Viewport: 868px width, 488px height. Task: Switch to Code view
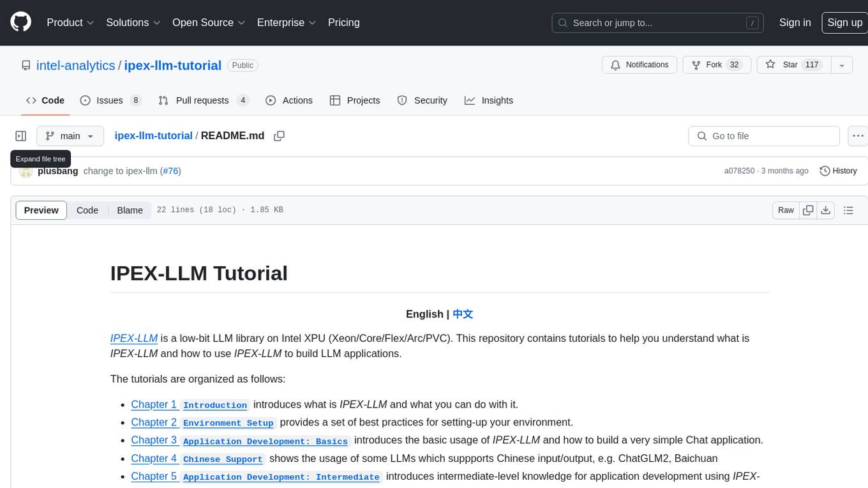click(87, 210)
